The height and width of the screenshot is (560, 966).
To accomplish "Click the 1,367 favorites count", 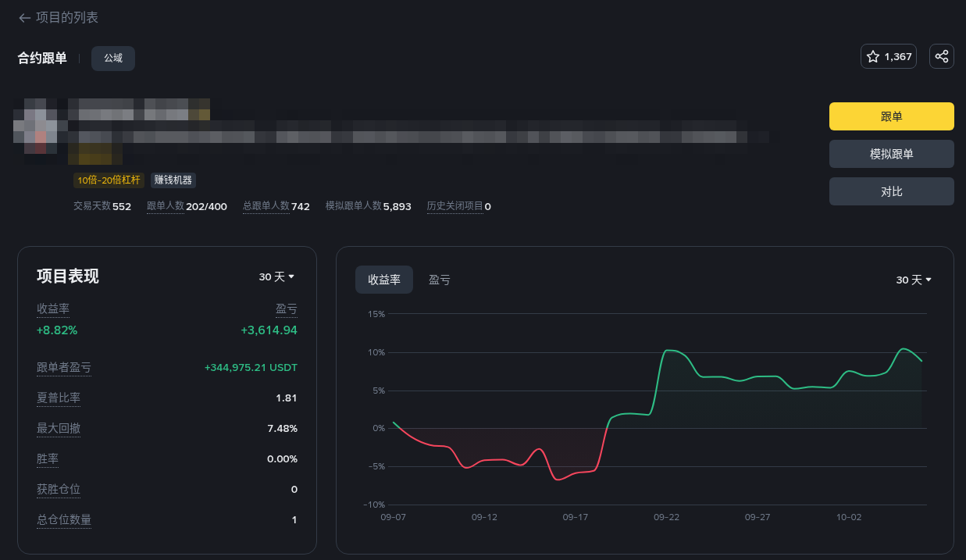I will (x=898, y=56).
